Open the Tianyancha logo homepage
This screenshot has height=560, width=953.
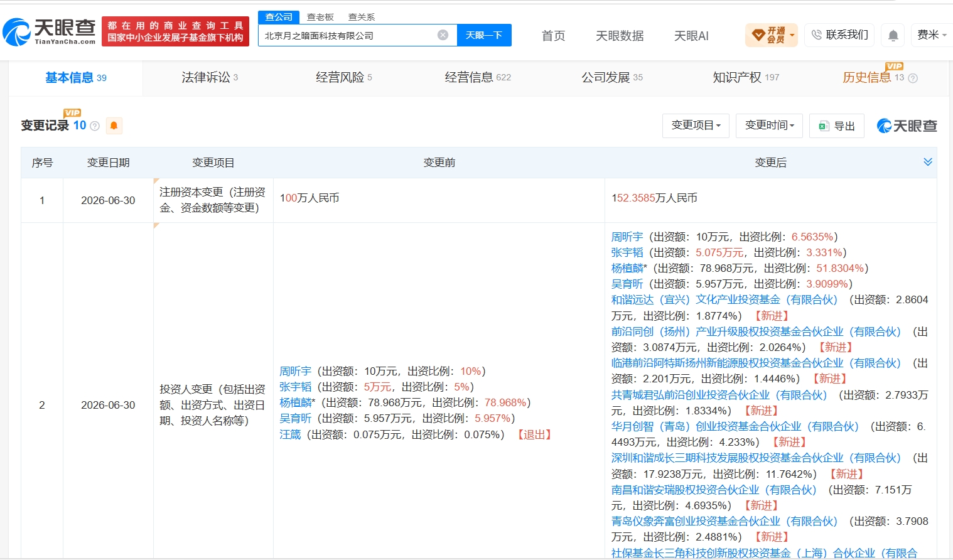tap(49, 31)
